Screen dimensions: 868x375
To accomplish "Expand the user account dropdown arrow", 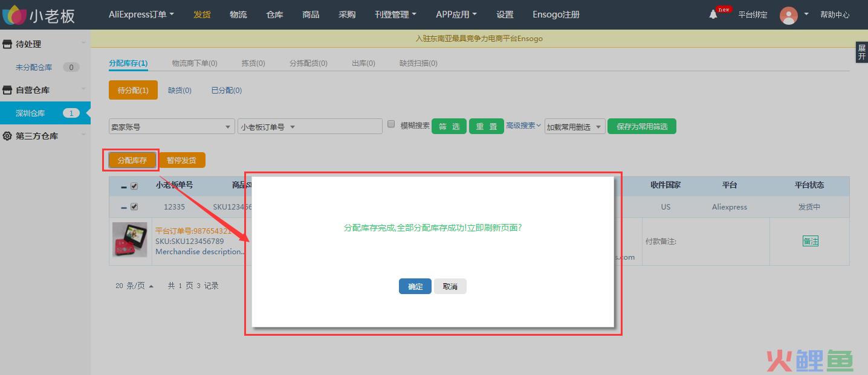I will 806,14.
